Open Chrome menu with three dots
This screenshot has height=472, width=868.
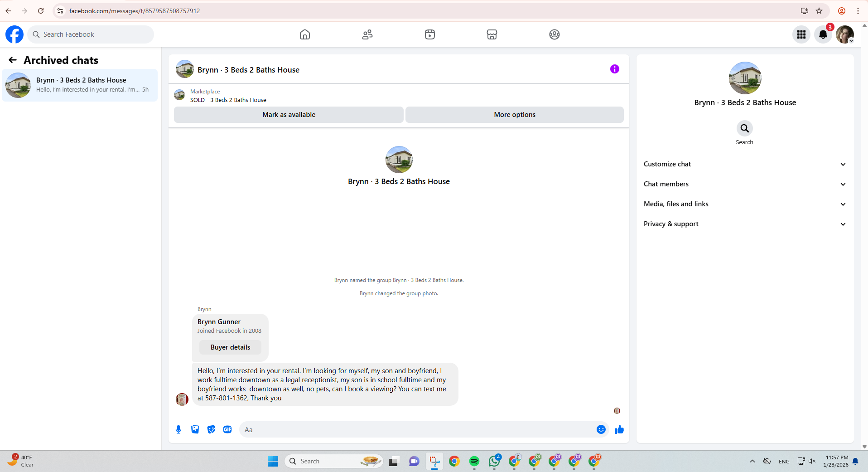(858, 11)
